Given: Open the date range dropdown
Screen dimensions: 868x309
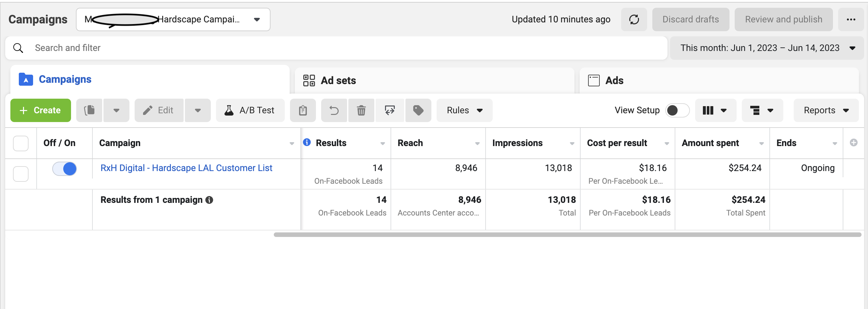Looking at the screenshot, I should coord(766,48).
